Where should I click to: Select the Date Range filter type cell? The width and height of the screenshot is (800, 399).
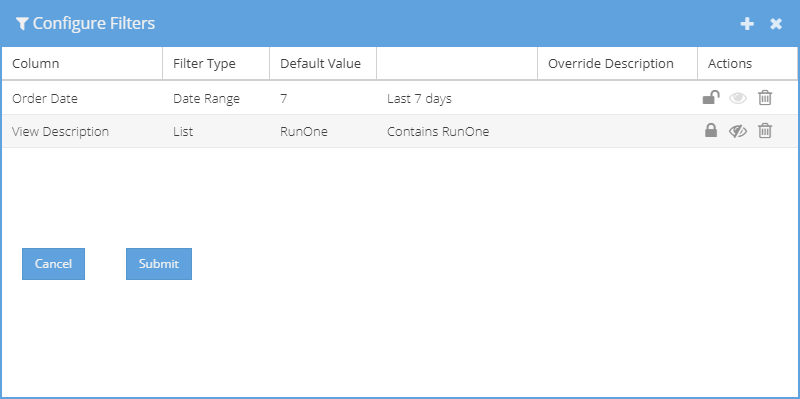point(216,98)
